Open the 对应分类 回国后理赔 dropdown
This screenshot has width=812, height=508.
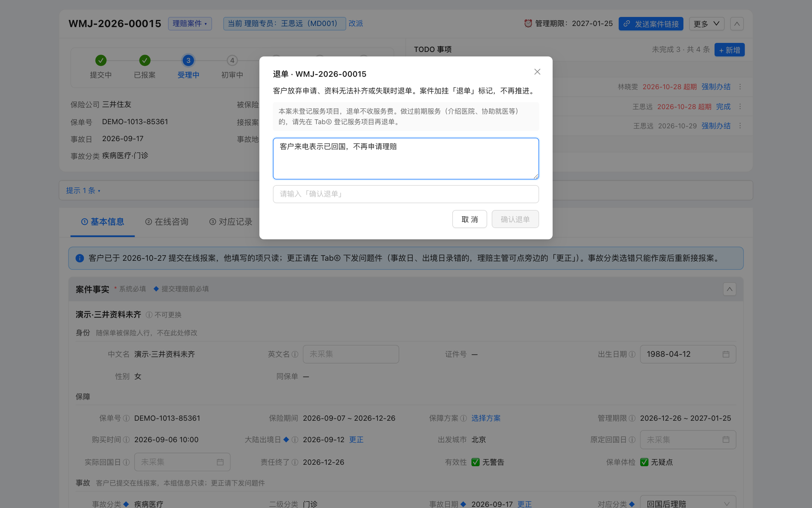pyautogui.click(x=688, y=502)
